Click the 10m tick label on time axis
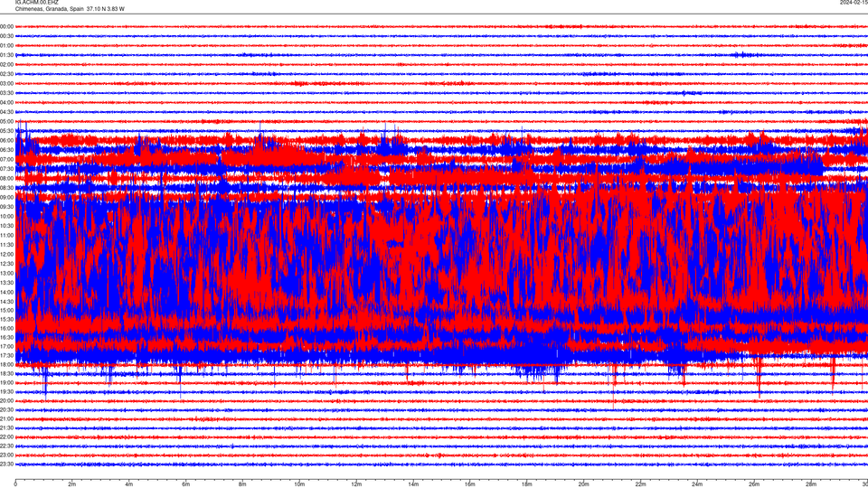The width and height of the screenshot is (868, 488). (x=299, y=484)
